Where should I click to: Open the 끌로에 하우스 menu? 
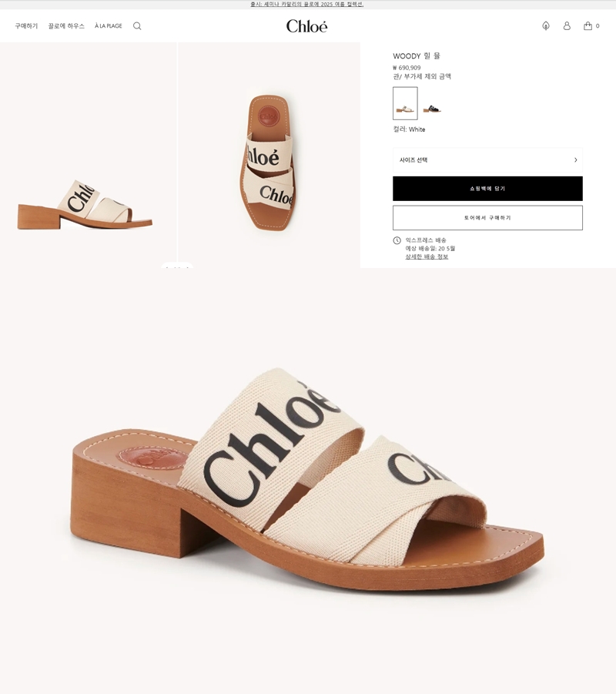[x=66, y=26]
